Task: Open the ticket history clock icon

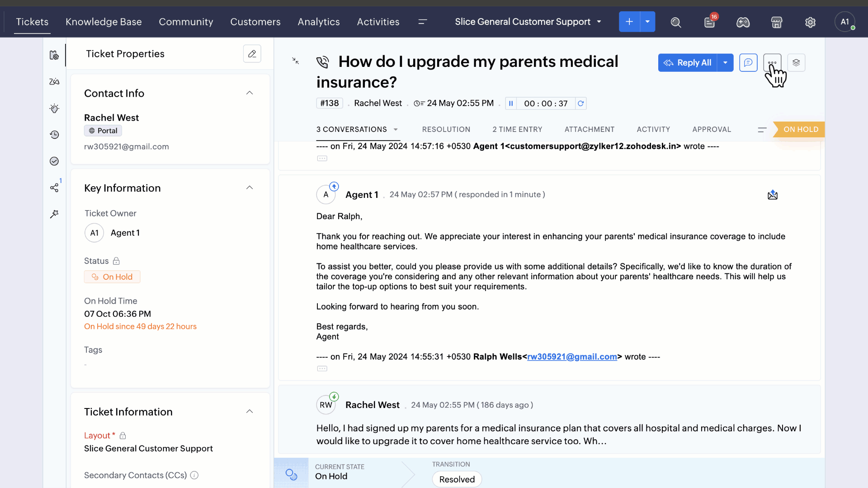Action: (x=54, y=135)
